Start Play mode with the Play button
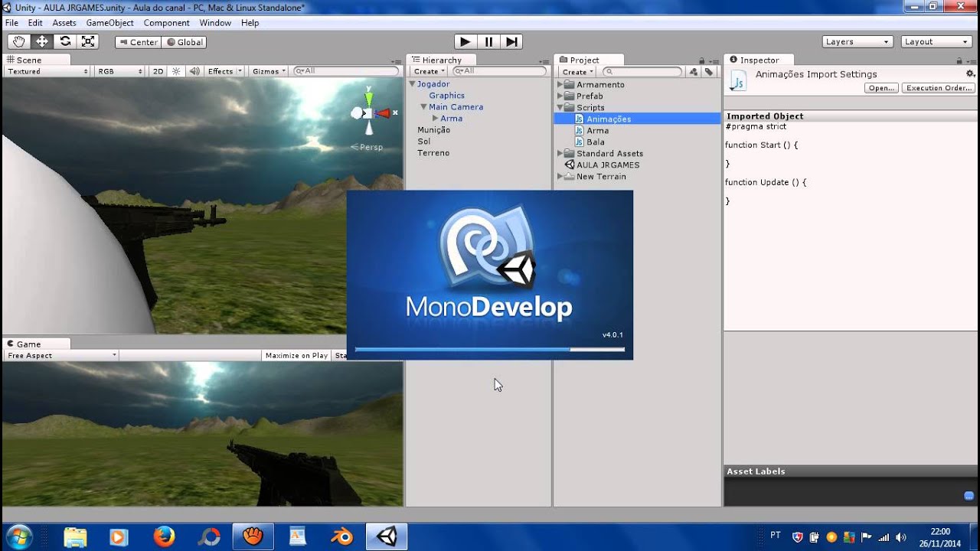This screenshot has height=551, width=980. tap(465, 41)
